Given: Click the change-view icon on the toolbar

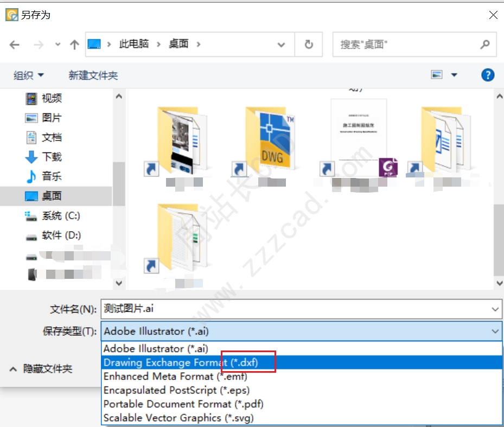Looking at the screenshot, I should (x=437, y=75).
